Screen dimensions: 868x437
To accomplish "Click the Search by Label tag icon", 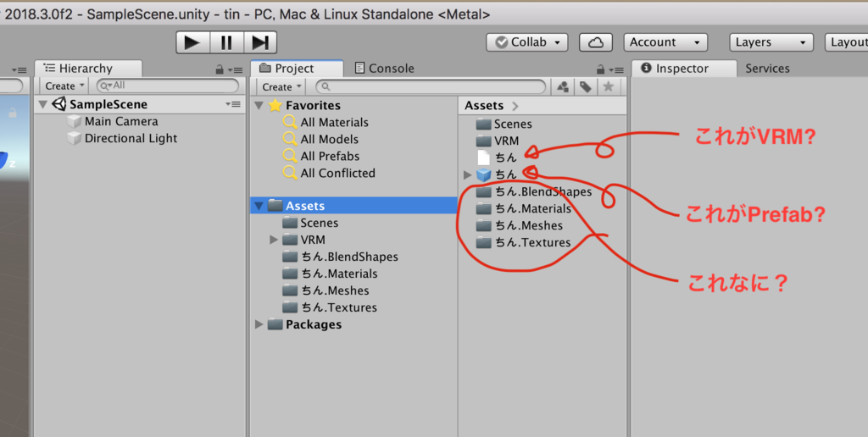I will [x=586, y=86].
